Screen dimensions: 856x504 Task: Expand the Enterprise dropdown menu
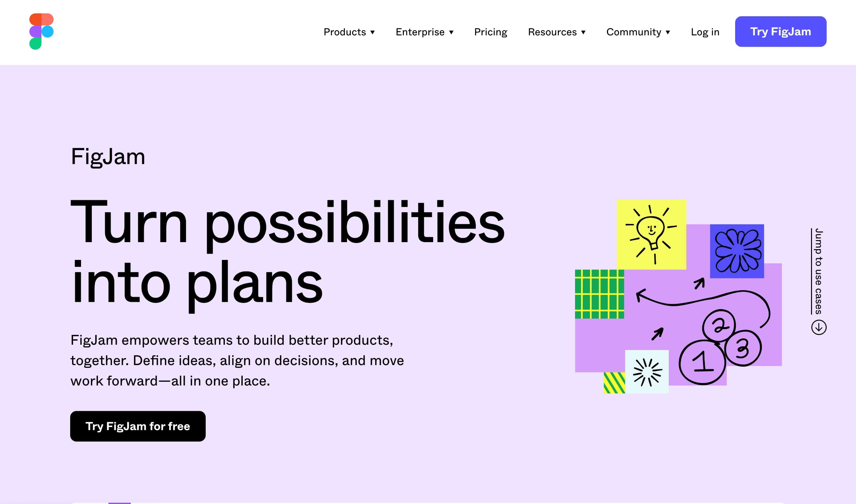pos(425,32)
